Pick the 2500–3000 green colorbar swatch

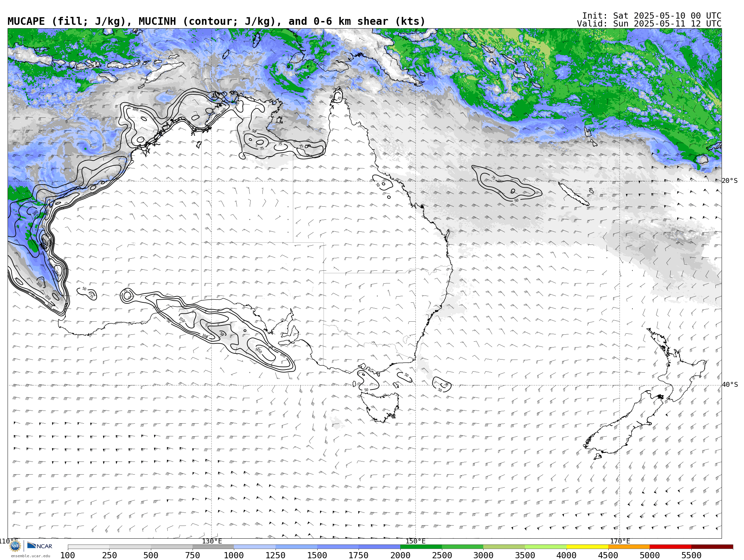(463, 547)
